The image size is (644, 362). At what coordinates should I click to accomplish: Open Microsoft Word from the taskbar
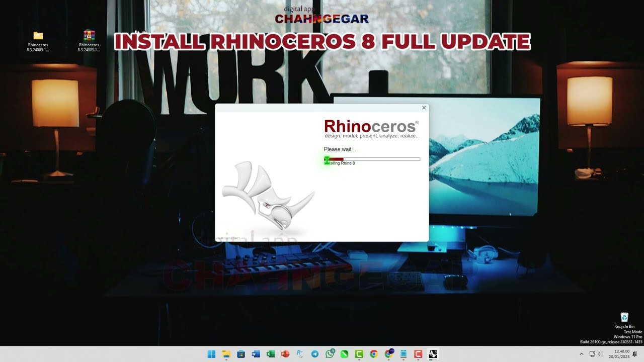256,354
